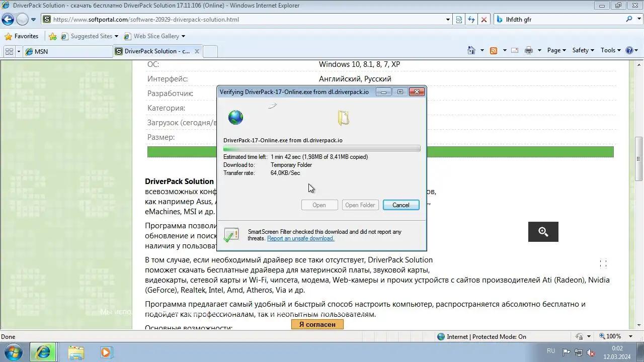Viewport: 644px width, 362px height.
Task: Go to the Home page icon
Action: click(471, 50)
